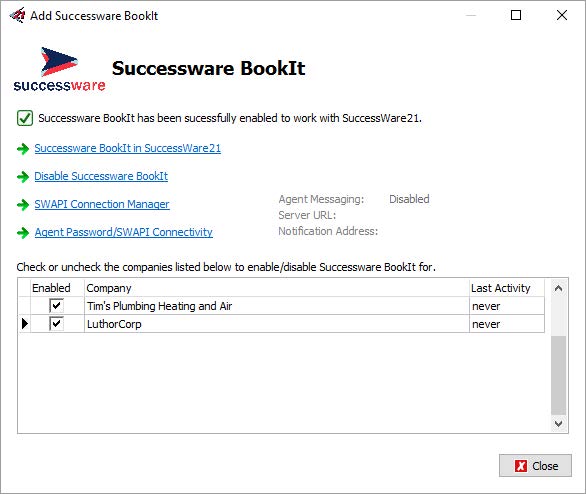
Task: Click Disable Successware BookIt link
Action: [x=101, y=176]
